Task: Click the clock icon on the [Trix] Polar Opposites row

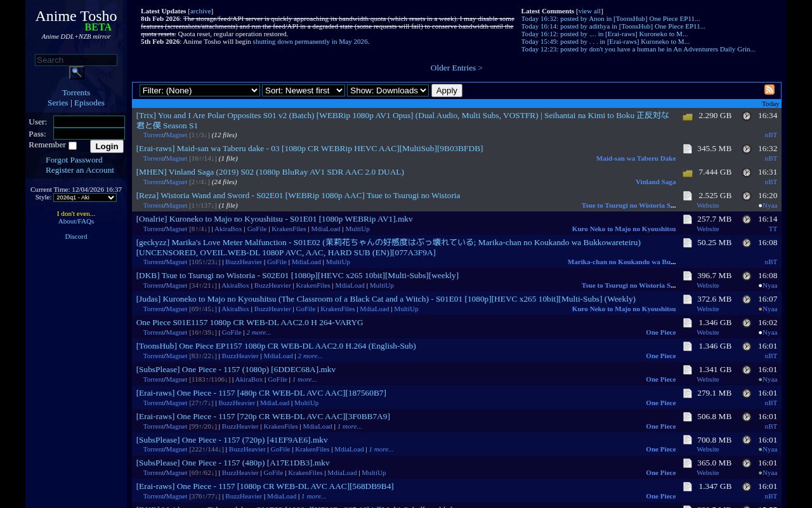Action: pos(746,116)
